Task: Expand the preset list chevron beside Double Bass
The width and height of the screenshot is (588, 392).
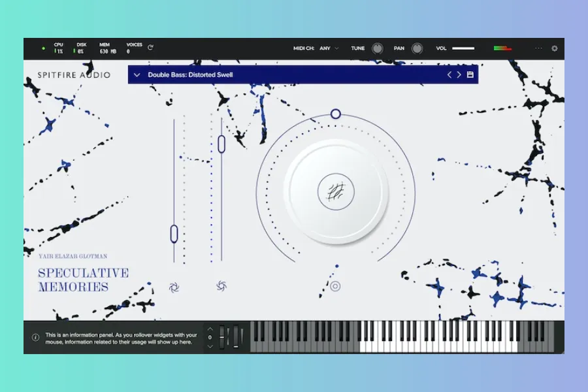Action: tap(137, 75)
